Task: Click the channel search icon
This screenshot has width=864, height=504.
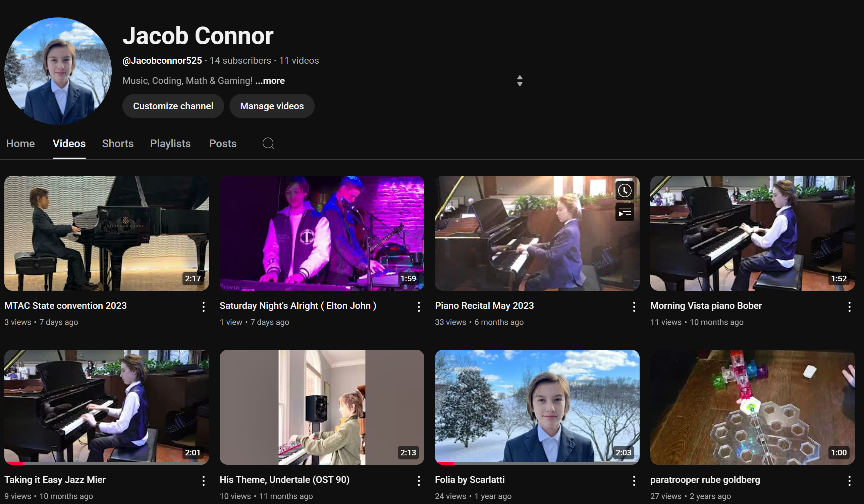Action: tap(268, 144)
